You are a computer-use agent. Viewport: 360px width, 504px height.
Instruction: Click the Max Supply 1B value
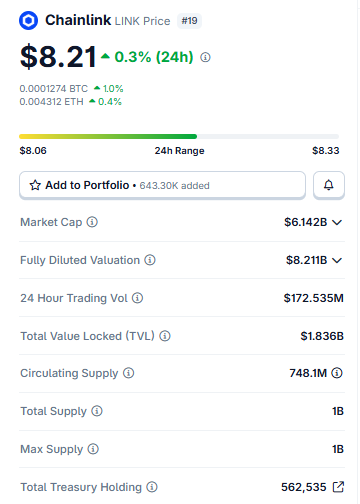click(338, 449)
